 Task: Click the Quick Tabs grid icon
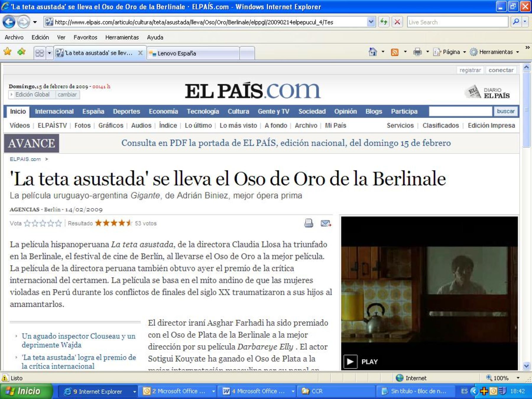(x=39, y=53)
